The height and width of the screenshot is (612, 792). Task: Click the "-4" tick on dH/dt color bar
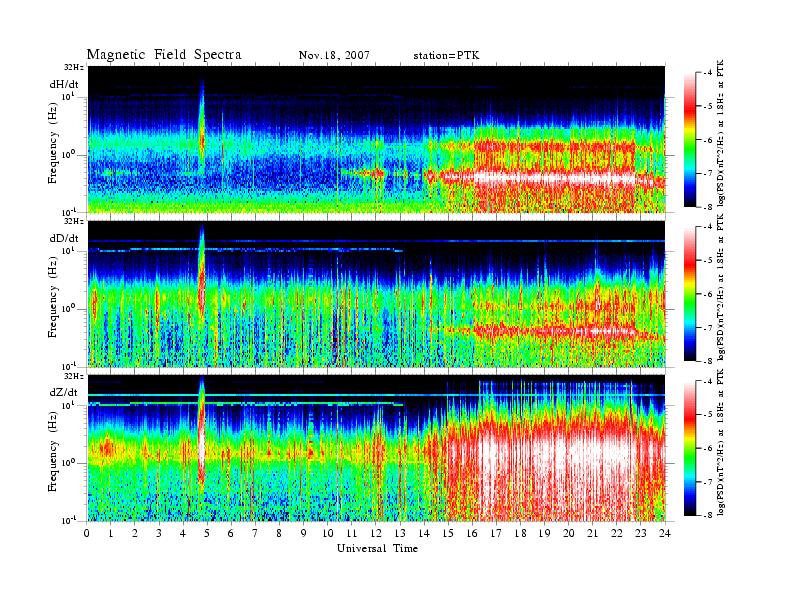coord(708,73)
